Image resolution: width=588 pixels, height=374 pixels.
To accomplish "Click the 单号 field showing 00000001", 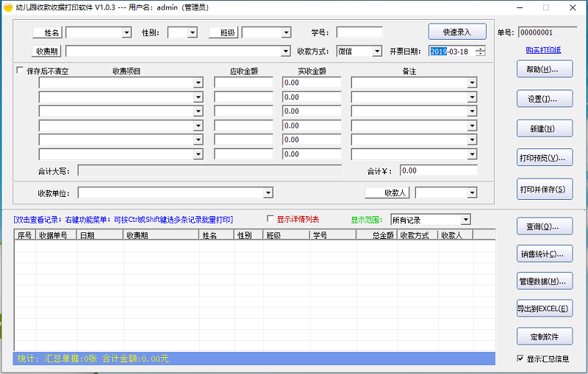I will coord(548,32).
